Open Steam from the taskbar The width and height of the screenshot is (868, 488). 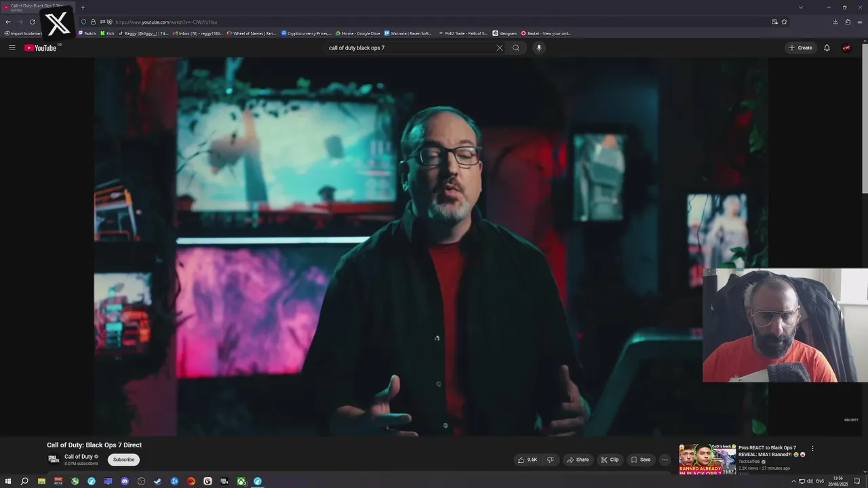[158, 481]
